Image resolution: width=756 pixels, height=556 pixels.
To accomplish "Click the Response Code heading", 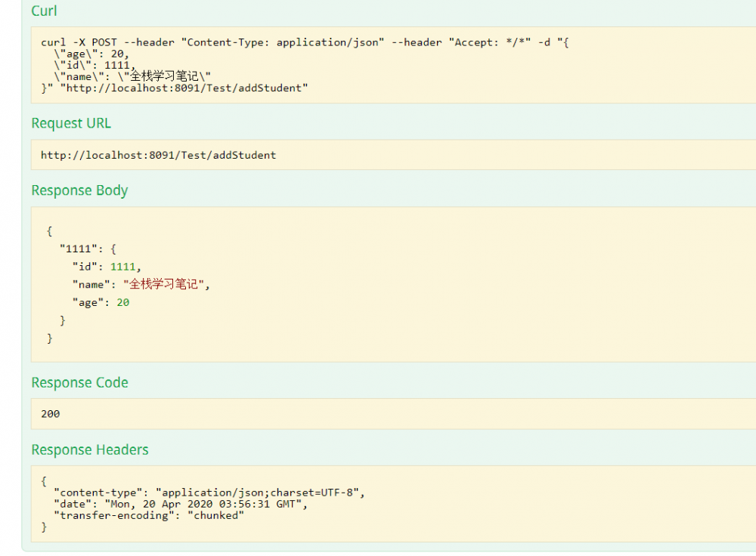I will coord(79,382).
